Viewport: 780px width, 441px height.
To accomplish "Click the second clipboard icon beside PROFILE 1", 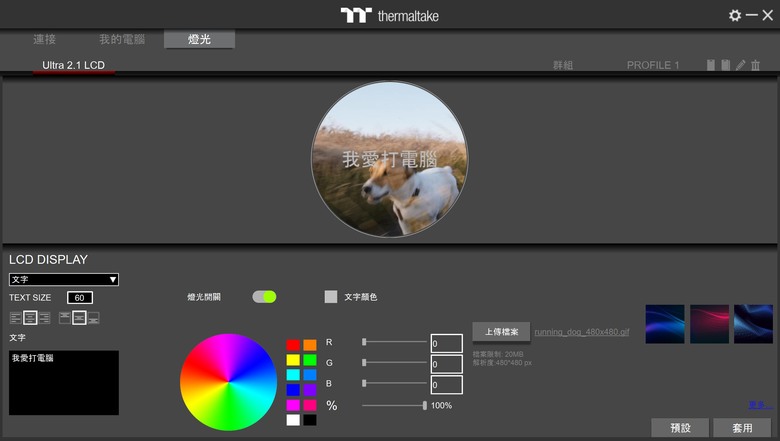I will (726, 65).
